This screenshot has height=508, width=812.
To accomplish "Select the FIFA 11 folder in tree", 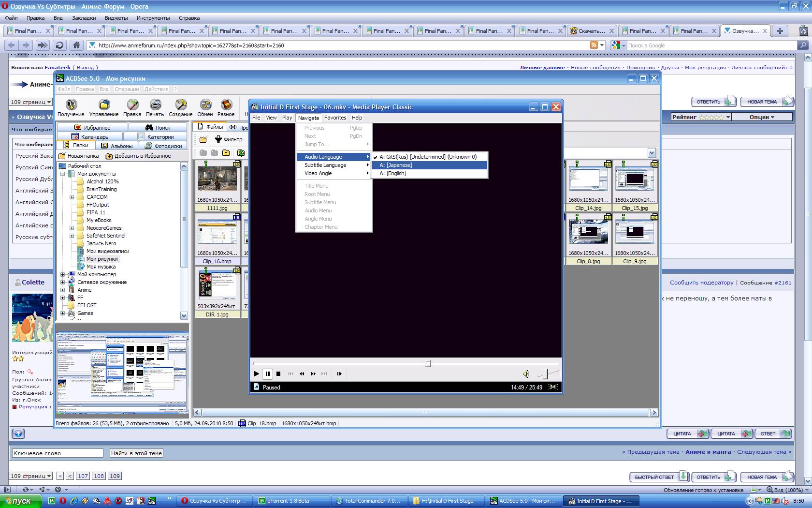I will pos(96,212).
